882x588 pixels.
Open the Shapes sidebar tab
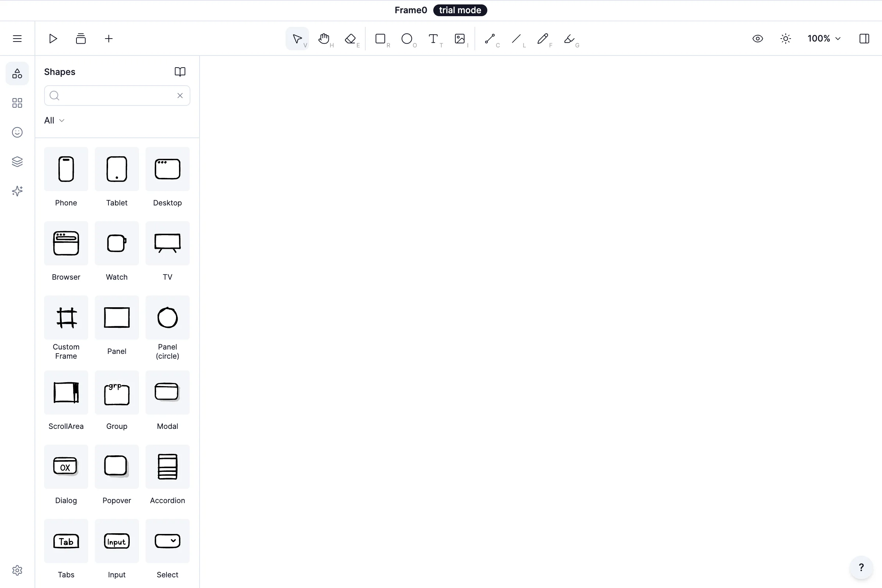tap(17, 73)
